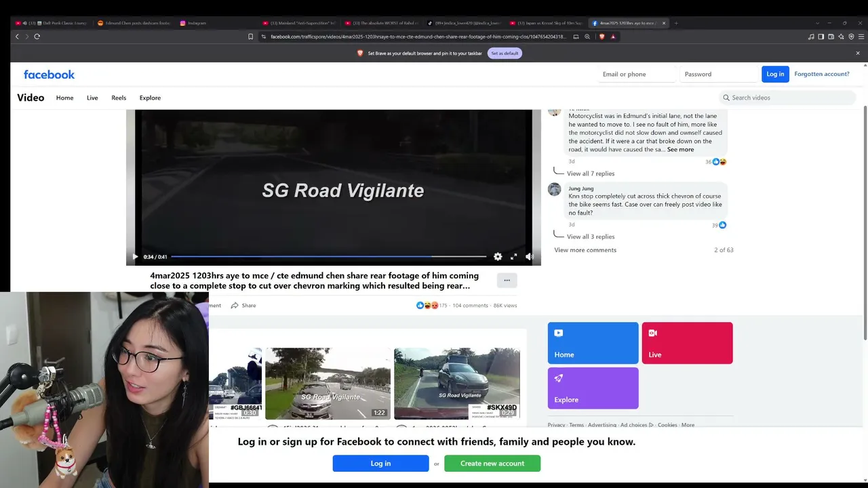Click the bottom banner Log in button

[x=380, y=464]
